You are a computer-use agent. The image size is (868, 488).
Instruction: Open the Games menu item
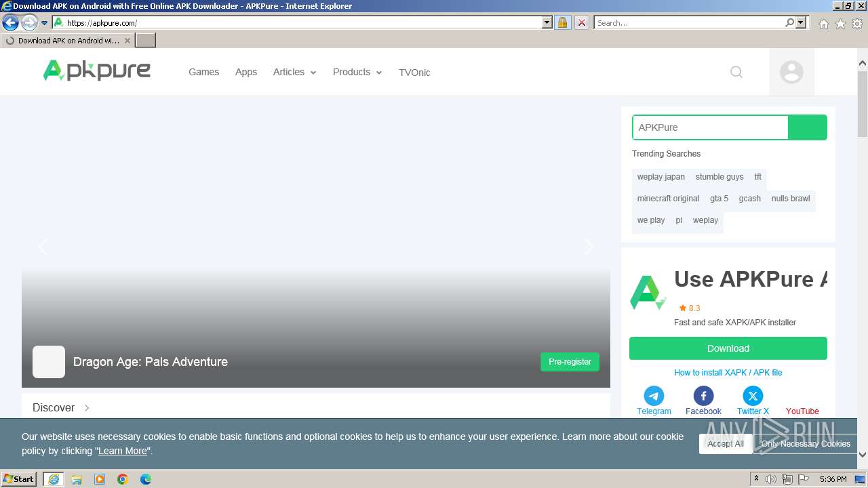pos(203,72)
